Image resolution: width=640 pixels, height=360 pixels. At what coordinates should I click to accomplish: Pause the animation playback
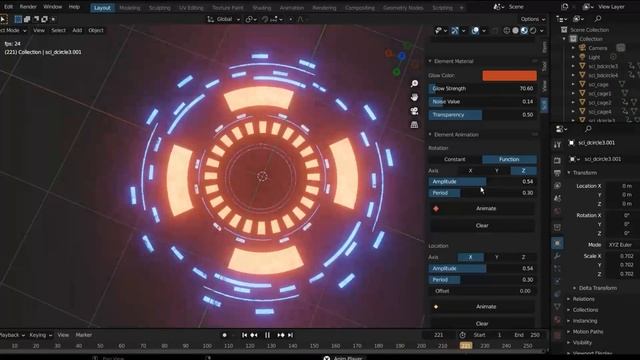pos(267,335)
